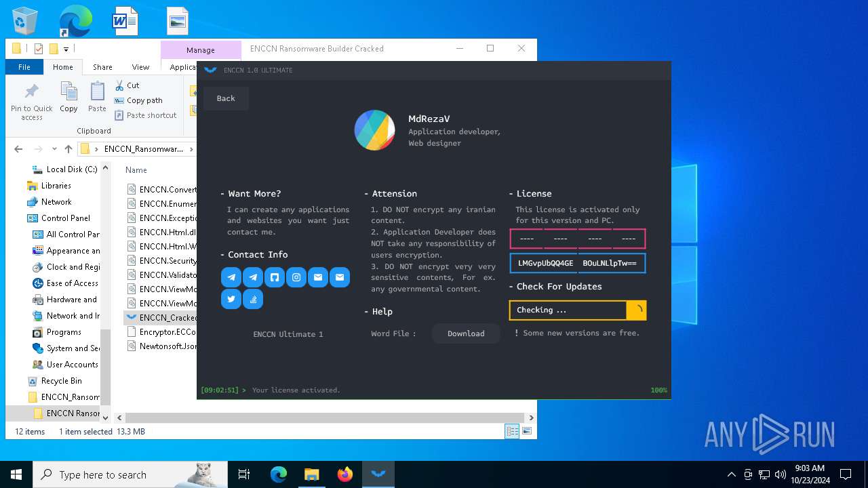
Task: Select Libraries in navigation tree
Action: [x=49, y=186]
